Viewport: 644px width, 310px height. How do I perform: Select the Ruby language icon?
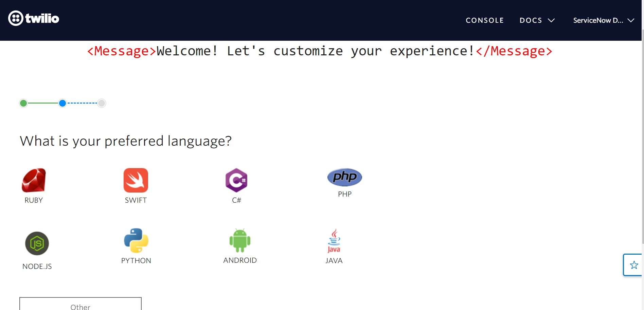[x=34, y=180]
